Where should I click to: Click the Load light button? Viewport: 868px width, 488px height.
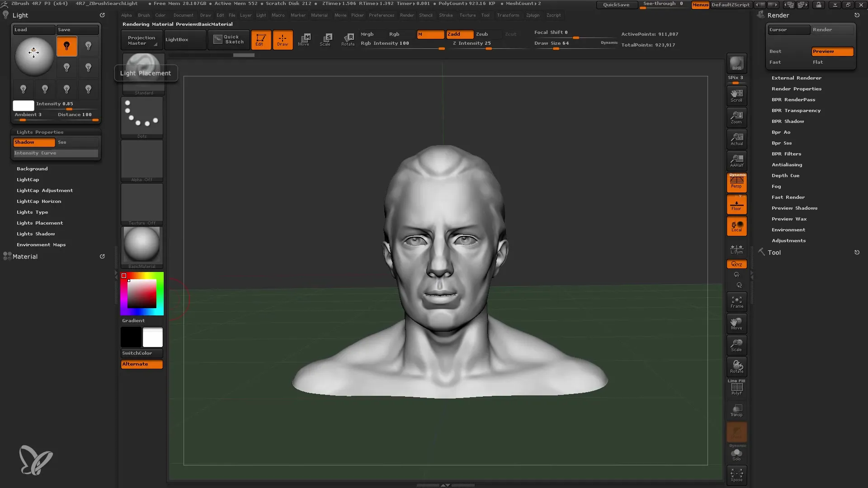pyautogui.click(x=34, y=30)
